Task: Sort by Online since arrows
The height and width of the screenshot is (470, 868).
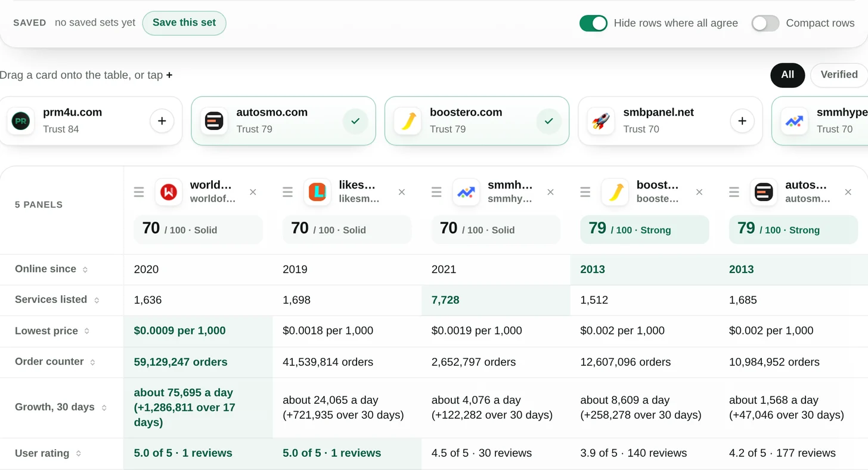Action: pos(85,270)
